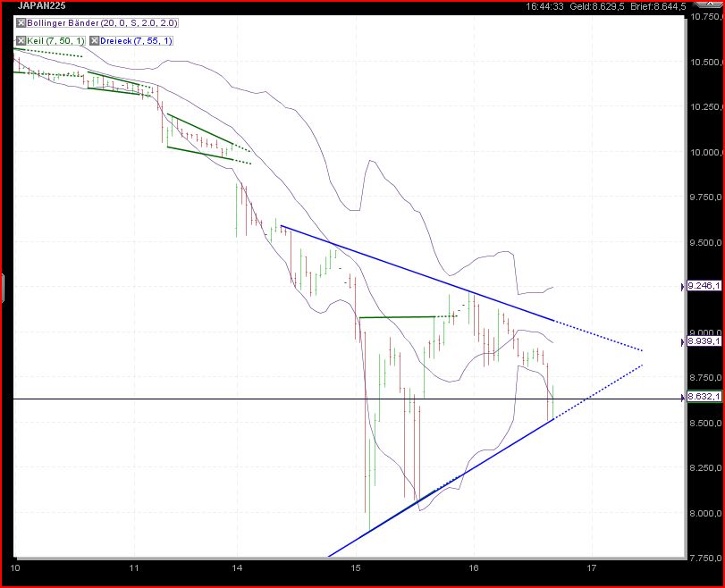Click date label 16 on time axis

474,567
